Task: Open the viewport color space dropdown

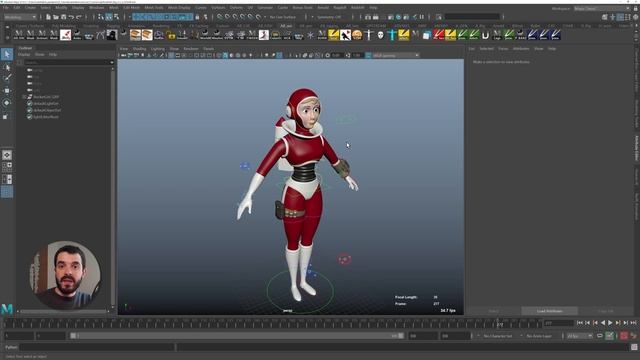Action: [396, 55]
